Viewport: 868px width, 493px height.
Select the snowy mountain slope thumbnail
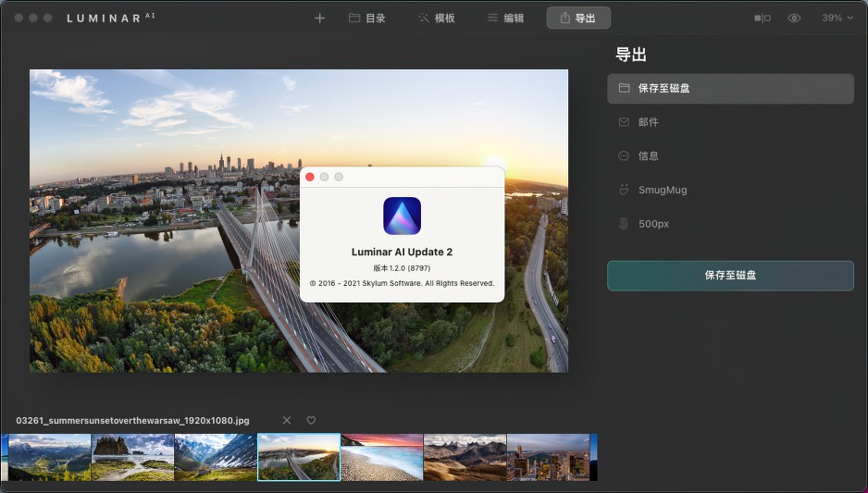(216, 457)
